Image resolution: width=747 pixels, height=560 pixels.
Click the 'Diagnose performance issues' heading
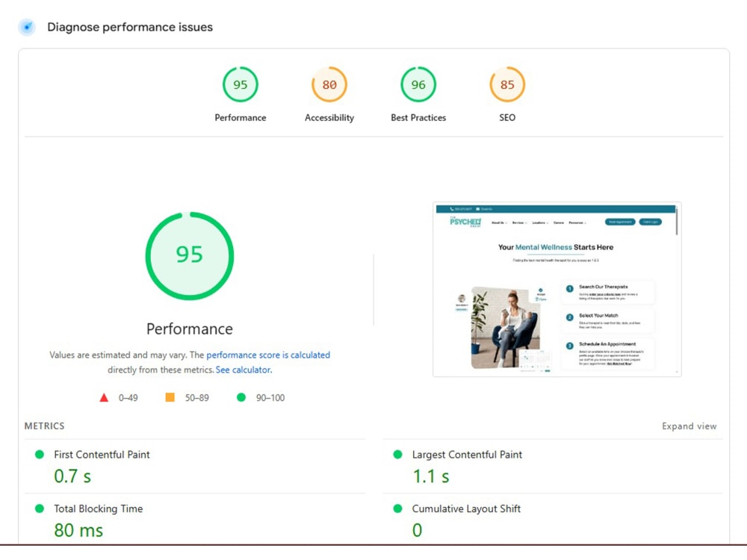click(x=130, y=27)
